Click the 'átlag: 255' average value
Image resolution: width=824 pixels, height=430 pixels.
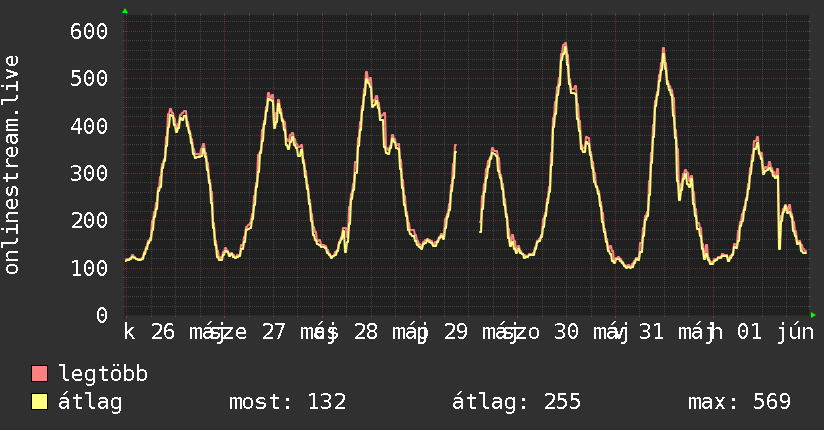tap(516, 402)
